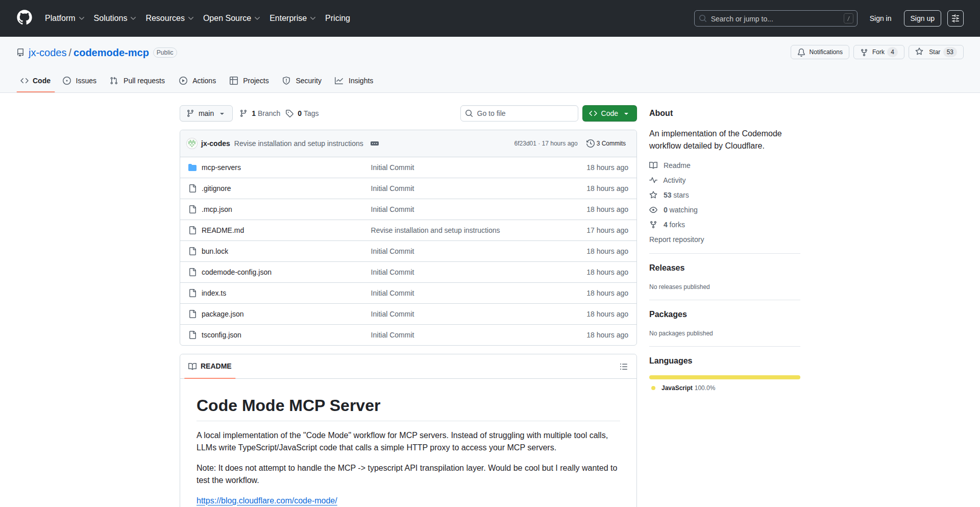Image resolution: width=980 pixels, height=507 pixels.
Task: View the 0 watching list
Action: [x=673, y=210]
